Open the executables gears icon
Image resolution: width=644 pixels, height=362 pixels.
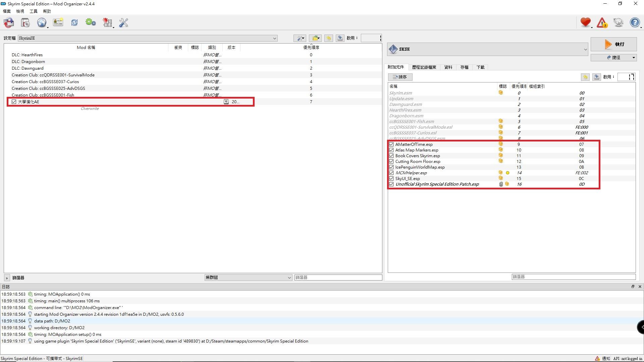tap(91, 23)
